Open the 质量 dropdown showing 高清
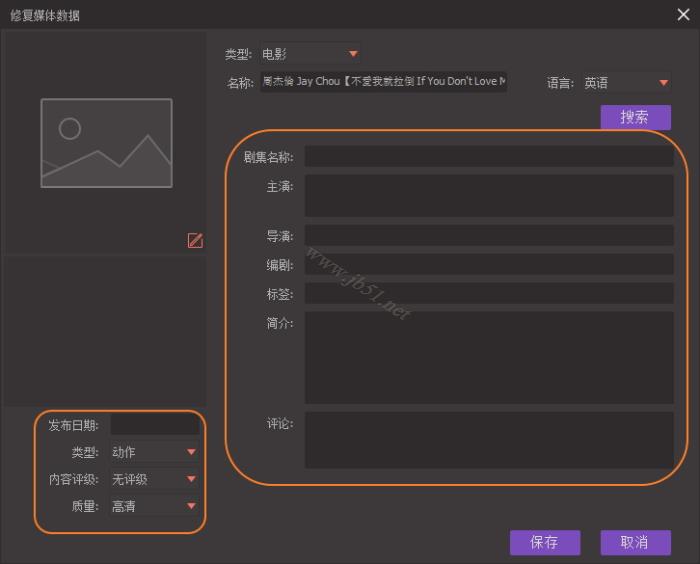Screen dimensions: 700x564 tap(154, 506)
